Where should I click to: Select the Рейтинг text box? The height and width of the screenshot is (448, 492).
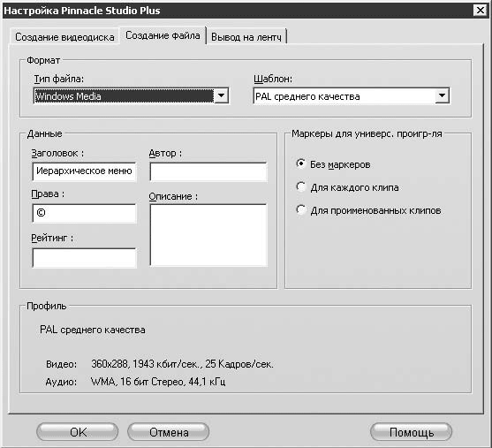(84, 258)
